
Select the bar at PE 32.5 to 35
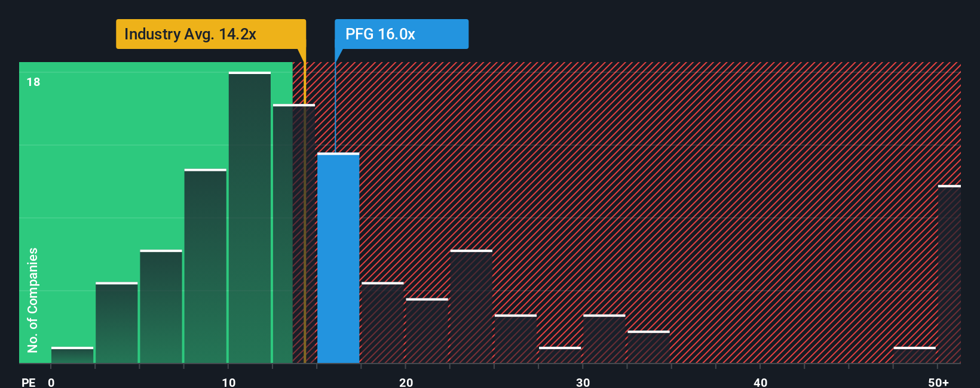(x=648, y=347)
